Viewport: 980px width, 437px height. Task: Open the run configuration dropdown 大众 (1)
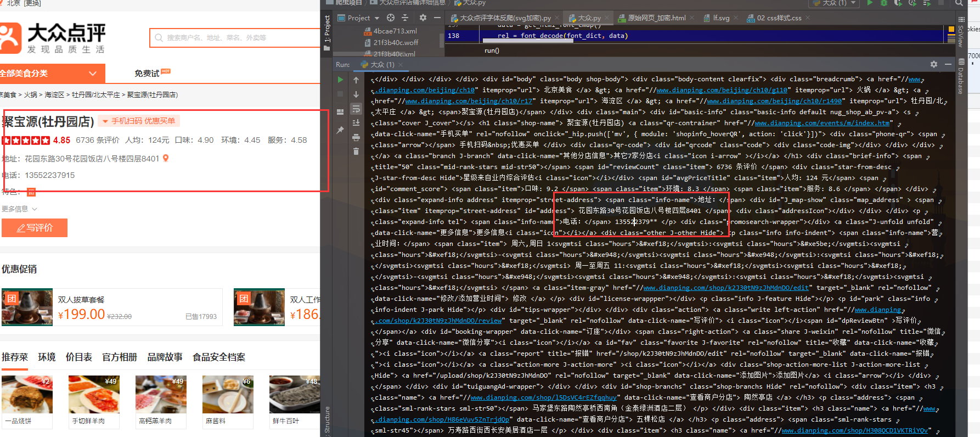point(835,3)
